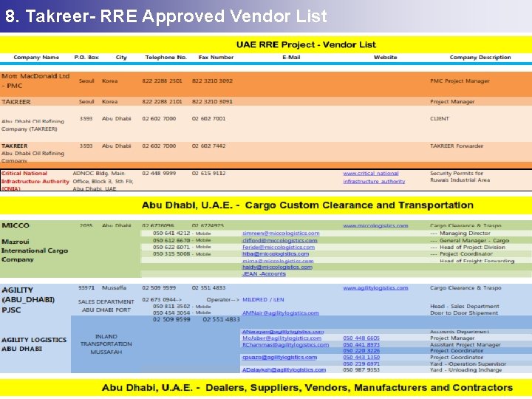Click the Head of Project Division description

pos(472,248)
